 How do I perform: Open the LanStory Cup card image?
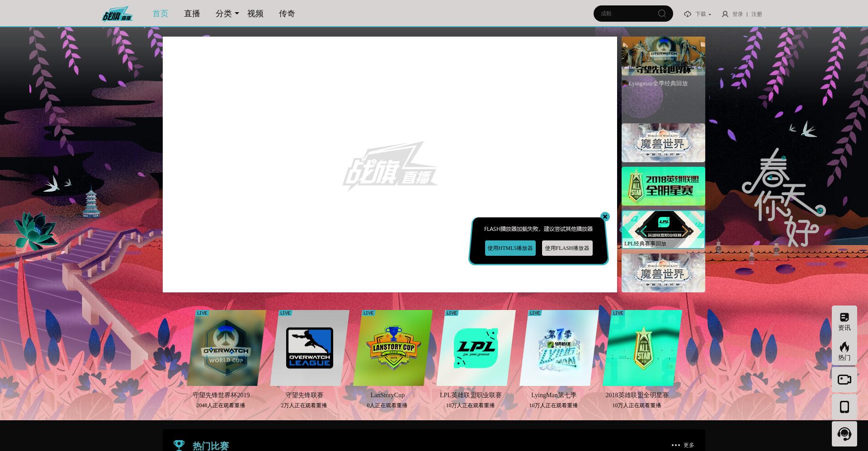[x=393, y=348]
